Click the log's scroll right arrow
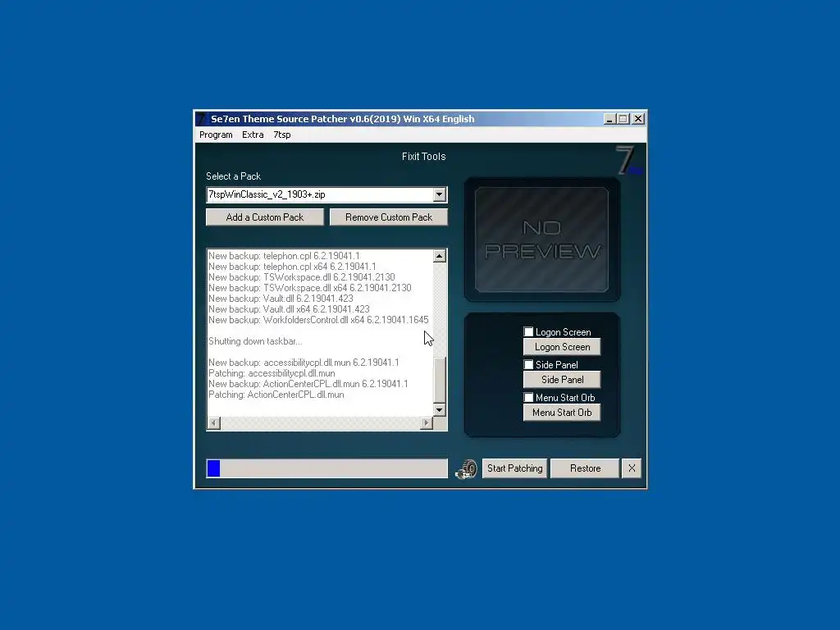This screenshot has width=840, height=630. coord(427,423)
